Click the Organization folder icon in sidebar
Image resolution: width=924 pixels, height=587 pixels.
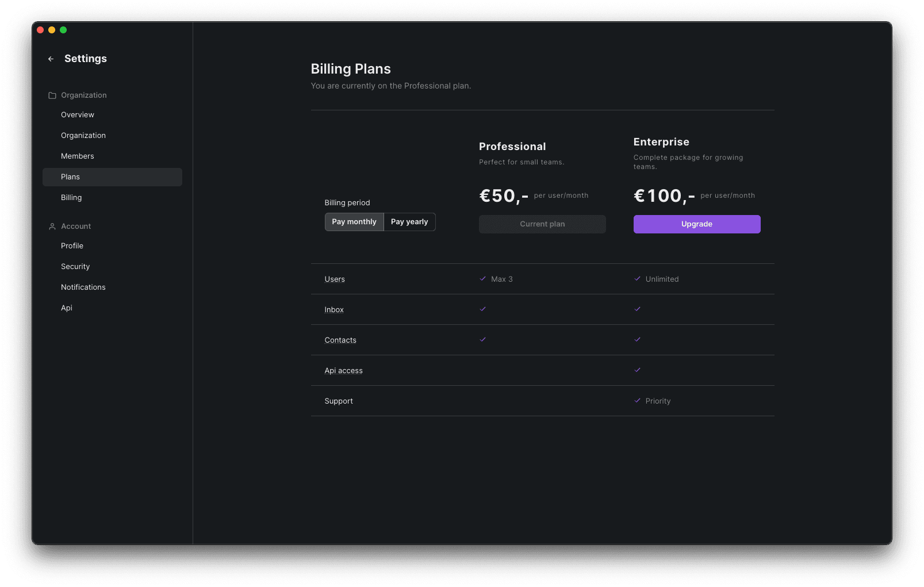52,95
